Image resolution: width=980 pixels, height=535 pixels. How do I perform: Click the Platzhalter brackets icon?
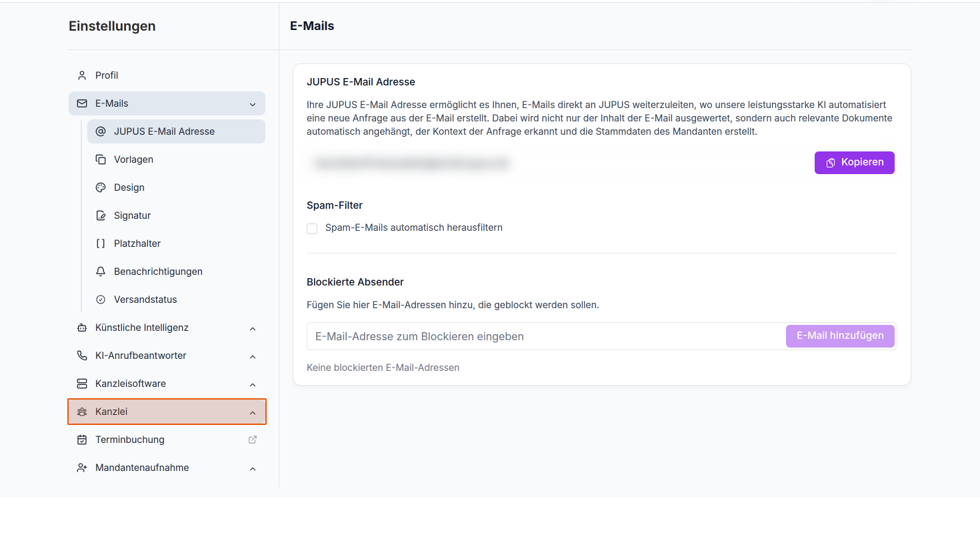point(101,243)
